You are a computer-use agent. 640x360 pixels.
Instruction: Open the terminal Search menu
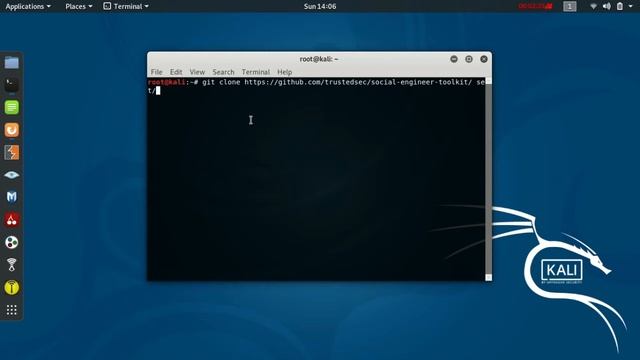point(223,72)
